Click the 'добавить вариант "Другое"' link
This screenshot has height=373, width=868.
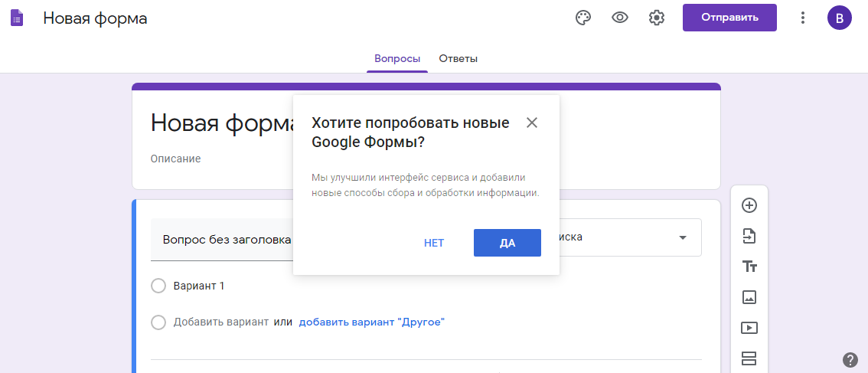372,322
